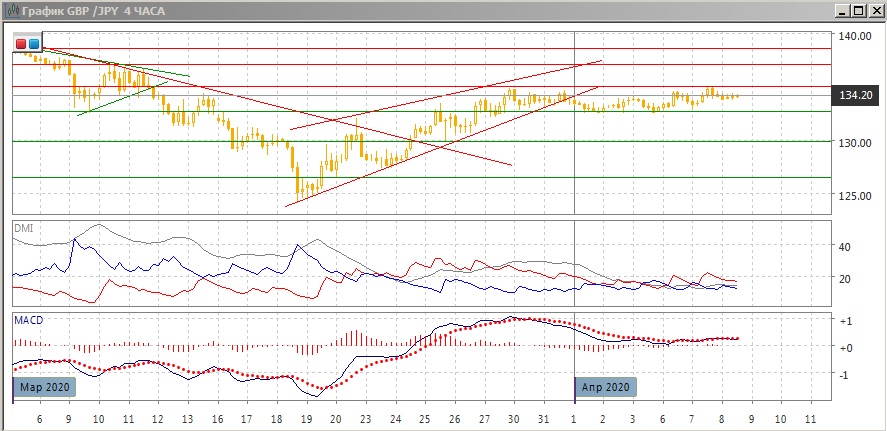Click date 11 at right end of time axis
The width and height of the screenshot is (887, 431).
[810, 417]
